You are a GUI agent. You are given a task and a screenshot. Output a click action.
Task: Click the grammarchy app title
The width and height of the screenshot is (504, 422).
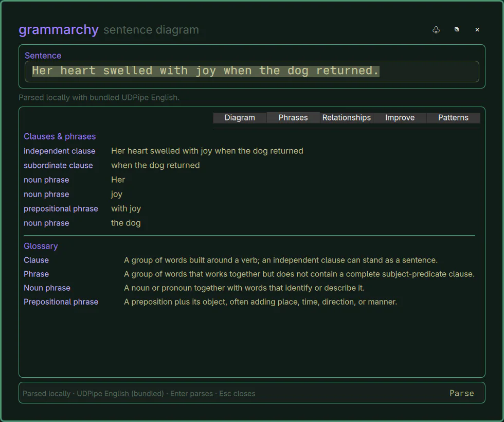point(59,30)
